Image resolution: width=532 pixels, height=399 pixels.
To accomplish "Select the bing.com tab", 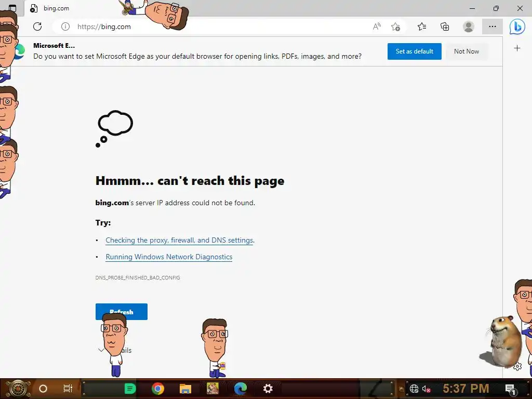I will [x=56, y=8].
